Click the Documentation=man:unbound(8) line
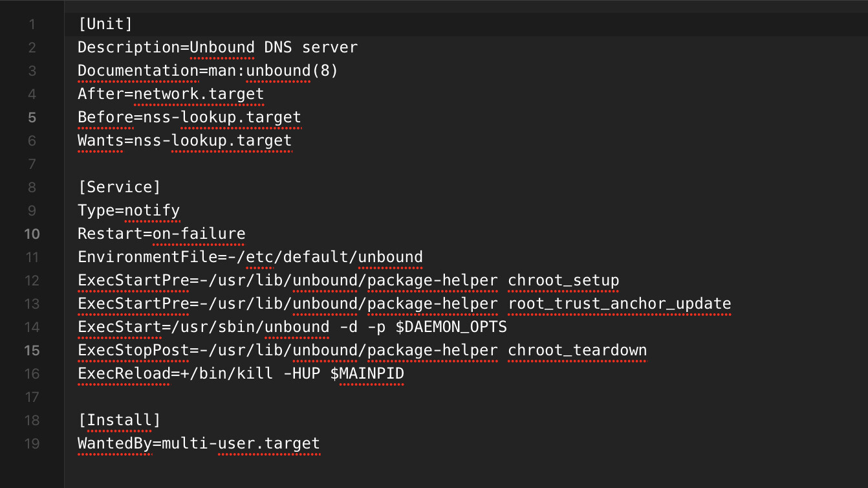 [x=208, y=71]
